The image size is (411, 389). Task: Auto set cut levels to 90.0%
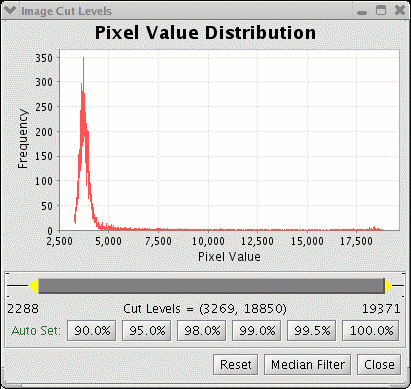pos(92,331)
